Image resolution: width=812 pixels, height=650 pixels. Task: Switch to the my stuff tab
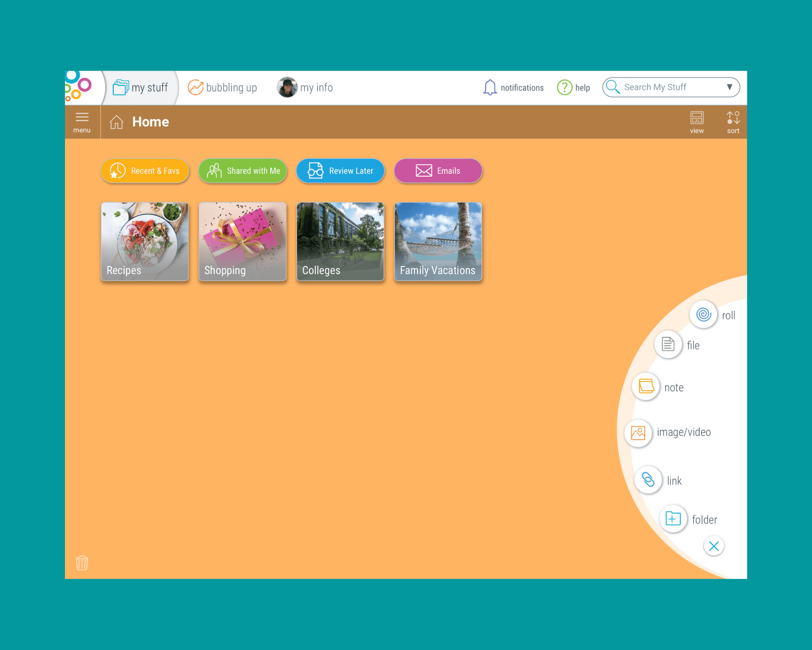pyautogui.click(x=140, y=88)
